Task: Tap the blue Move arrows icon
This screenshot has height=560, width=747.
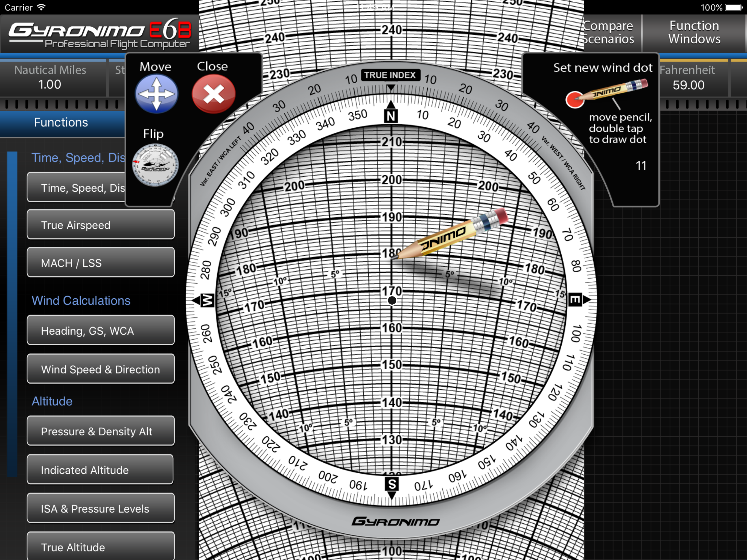Action: pos(156,94)
